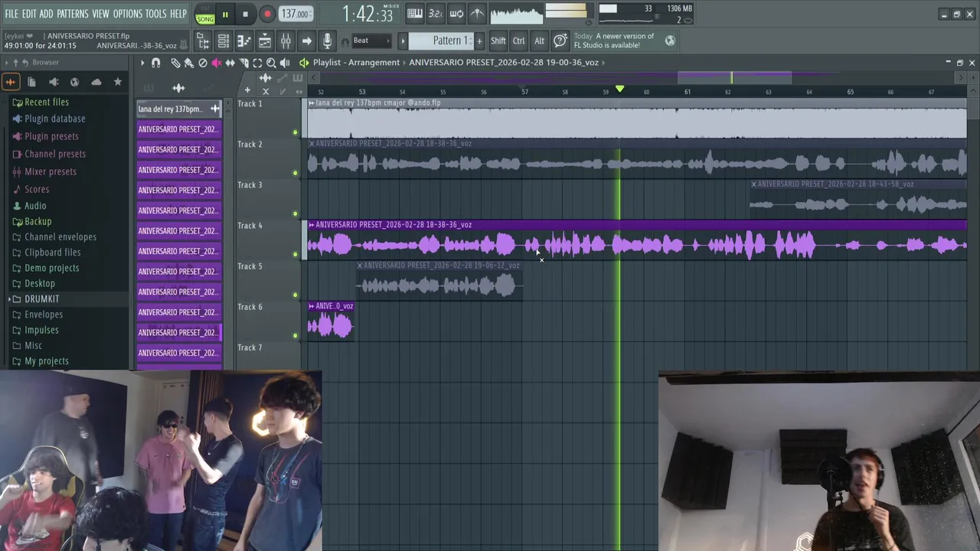Select the pink Mute tool
The height and width of the screenshot is (551, 980).
(217, 63)
